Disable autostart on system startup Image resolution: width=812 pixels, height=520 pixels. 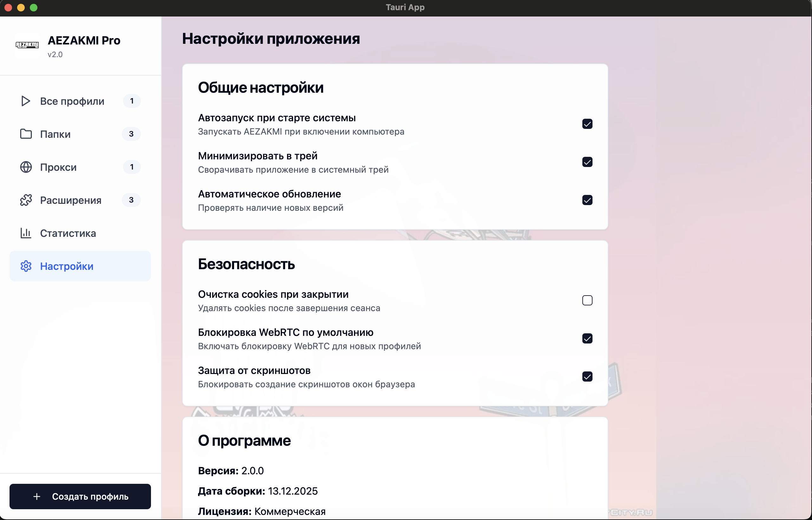[x=587, y=124]
